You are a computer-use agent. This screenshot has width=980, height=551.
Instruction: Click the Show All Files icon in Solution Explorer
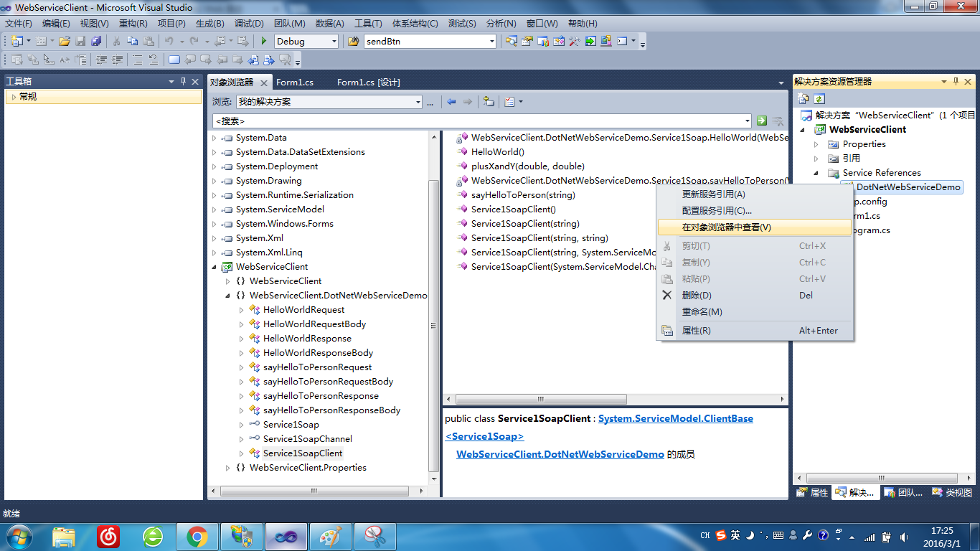(x=804, y=98)
